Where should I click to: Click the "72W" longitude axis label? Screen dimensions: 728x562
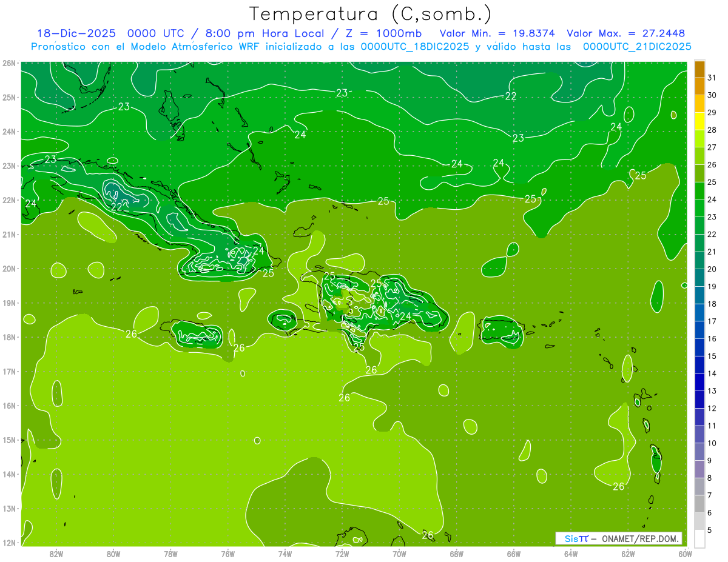342,553
